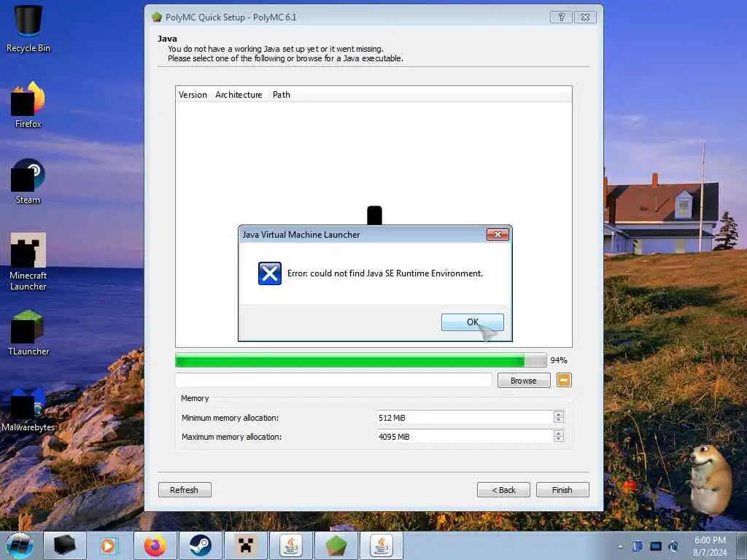The height and width of the screenshot is (560, 747).
Task: Open the Windows Start menu orb
Action: [x=20, y=545]
